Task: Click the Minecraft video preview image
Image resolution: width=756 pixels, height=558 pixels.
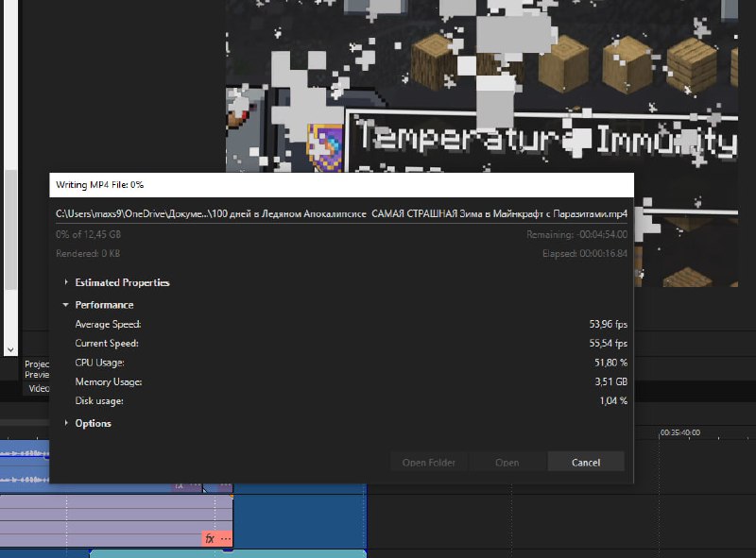Action: (491, 85)
